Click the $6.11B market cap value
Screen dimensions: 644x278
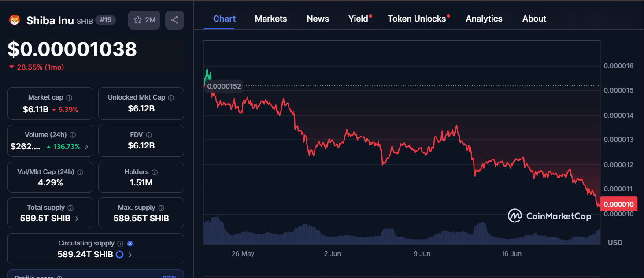[x=36, y=109]
